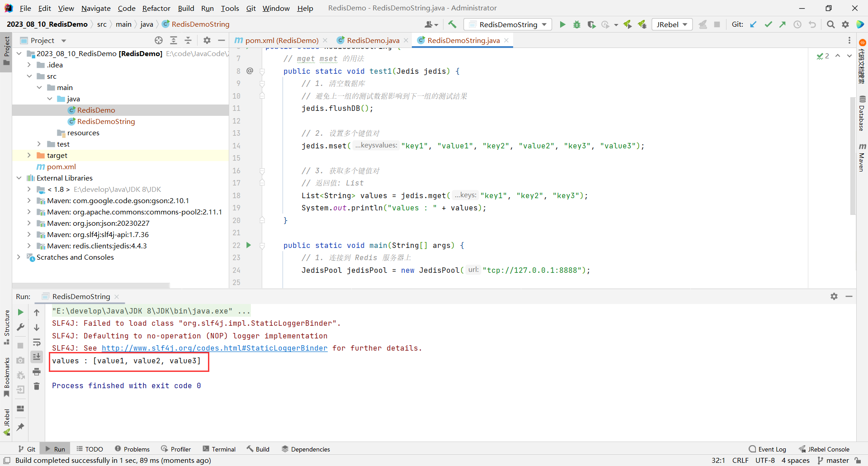The width and height of the screenshot is (868, 466).
Task: Run with coverage from the toolbar
Action: (x=591, y=24)
